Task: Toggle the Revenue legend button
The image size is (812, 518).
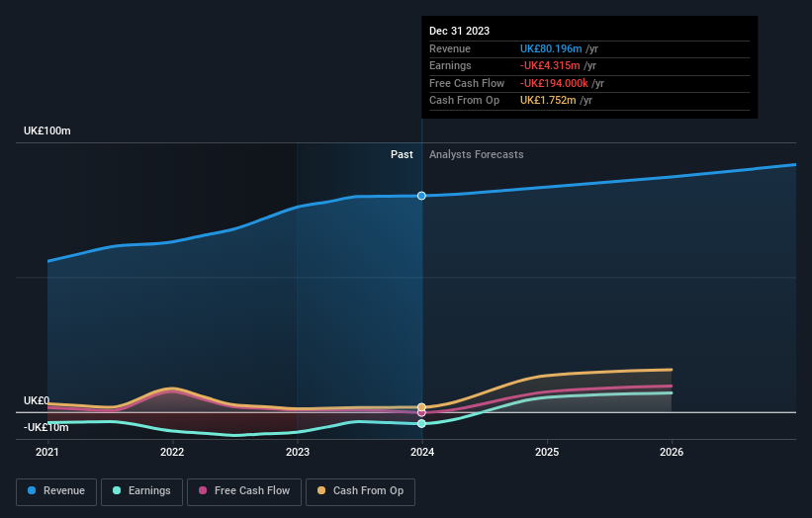Action: point(56,491)
